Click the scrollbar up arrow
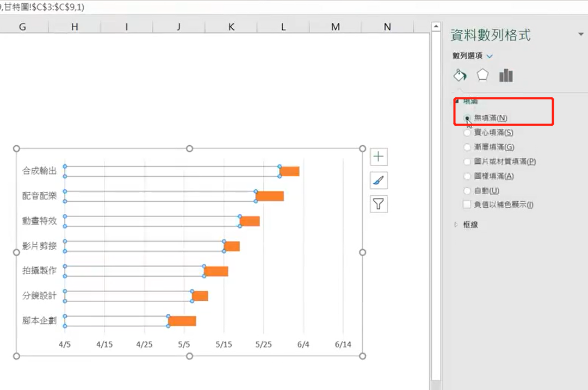Viewport: 588px width, 390px height. [x=436, y=27]
